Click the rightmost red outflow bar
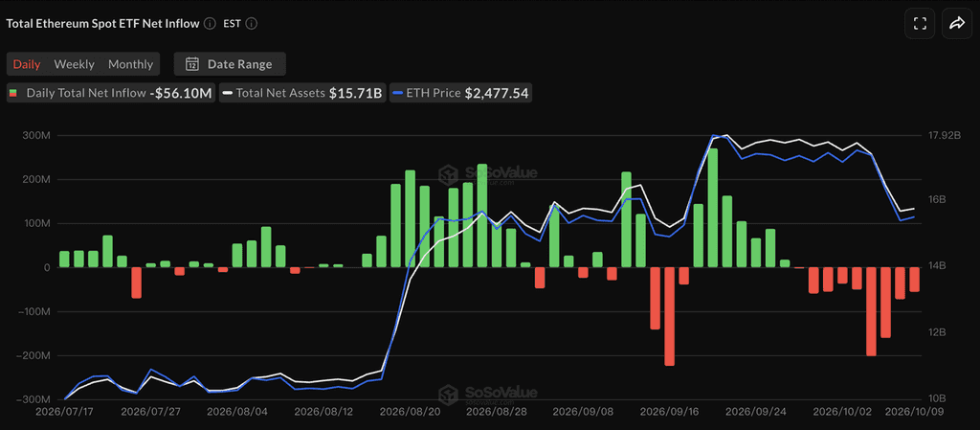 914,280
